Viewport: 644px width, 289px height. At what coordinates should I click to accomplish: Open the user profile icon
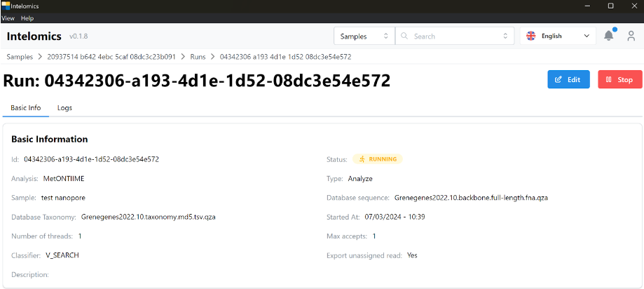pos(631,36)
